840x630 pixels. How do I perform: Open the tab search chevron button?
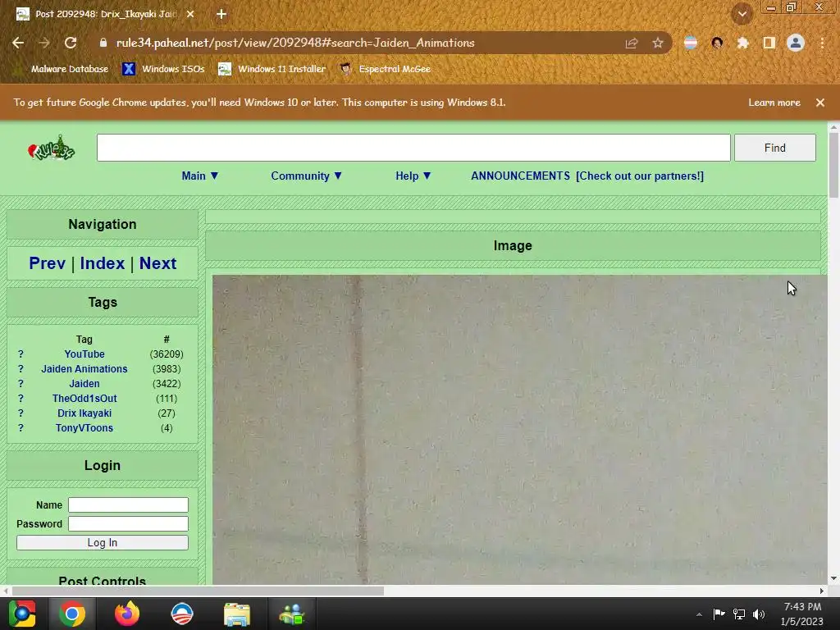click(x=742, y=14)
